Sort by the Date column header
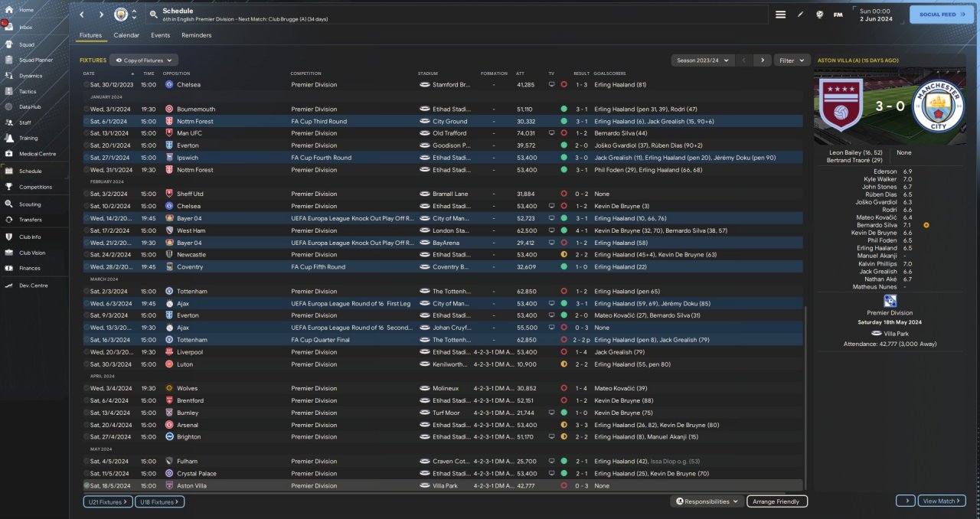980x519 pixels. 89,73
